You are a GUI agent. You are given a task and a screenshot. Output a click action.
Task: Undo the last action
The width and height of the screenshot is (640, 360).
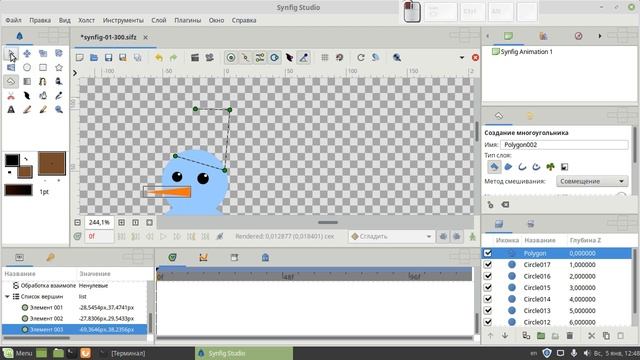click(x=159, y=58)
